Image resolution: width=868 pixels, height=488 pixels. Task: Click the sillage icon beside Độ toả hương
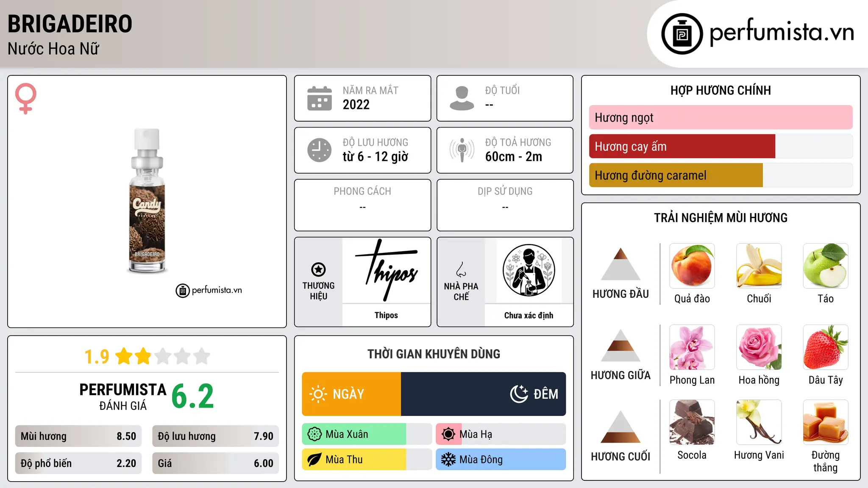click(462, 150)
